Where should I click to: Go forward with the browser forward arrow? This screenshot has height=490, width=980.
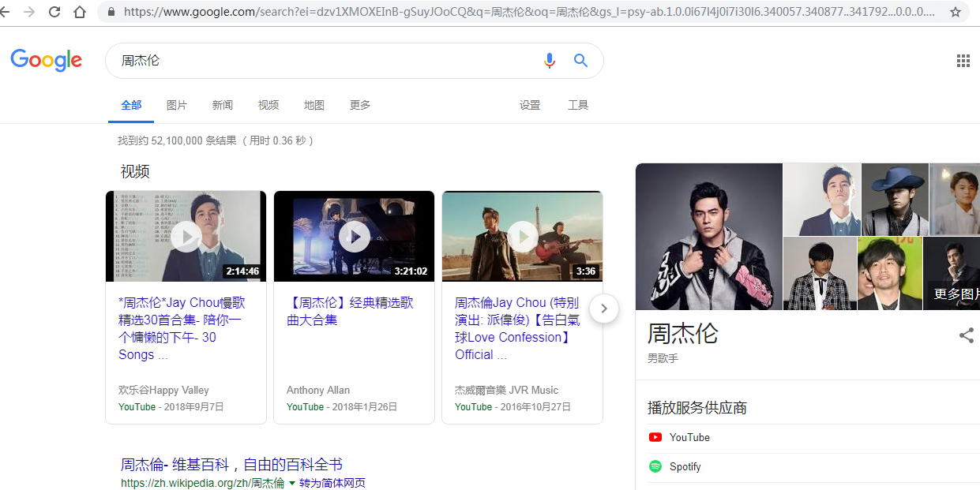tap(30, 12)
